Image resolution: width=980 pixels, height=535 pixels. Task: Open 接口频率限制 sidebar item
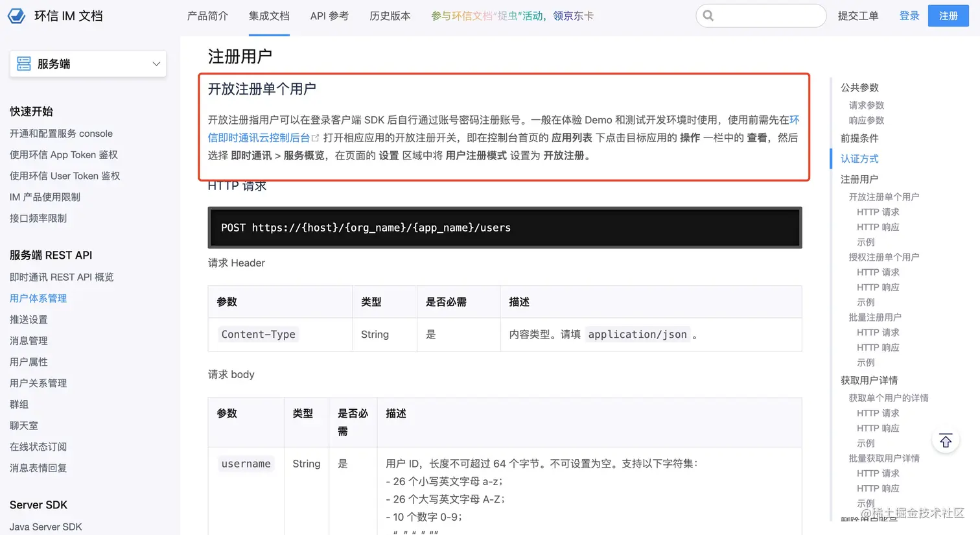tap(38, 219)
